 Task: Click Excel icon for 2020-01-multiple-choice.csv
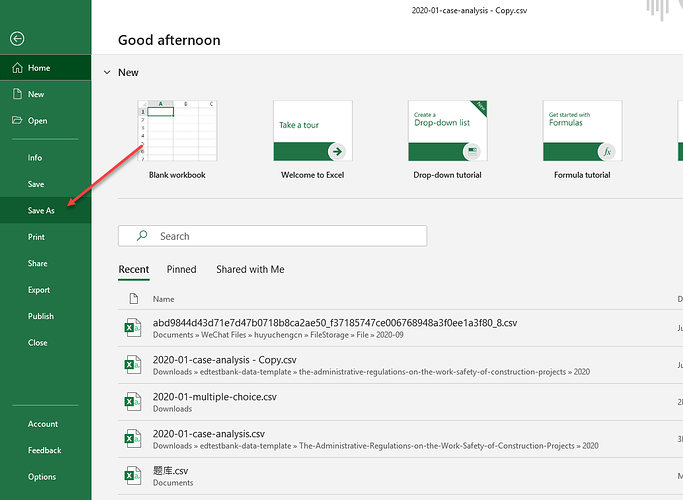pos(131,401)
